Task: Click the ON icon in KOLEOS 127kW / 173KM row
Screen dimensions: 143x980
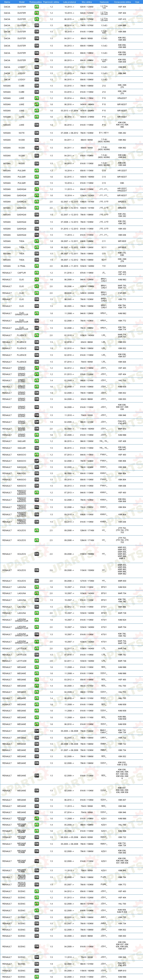Action: point(37,581)
